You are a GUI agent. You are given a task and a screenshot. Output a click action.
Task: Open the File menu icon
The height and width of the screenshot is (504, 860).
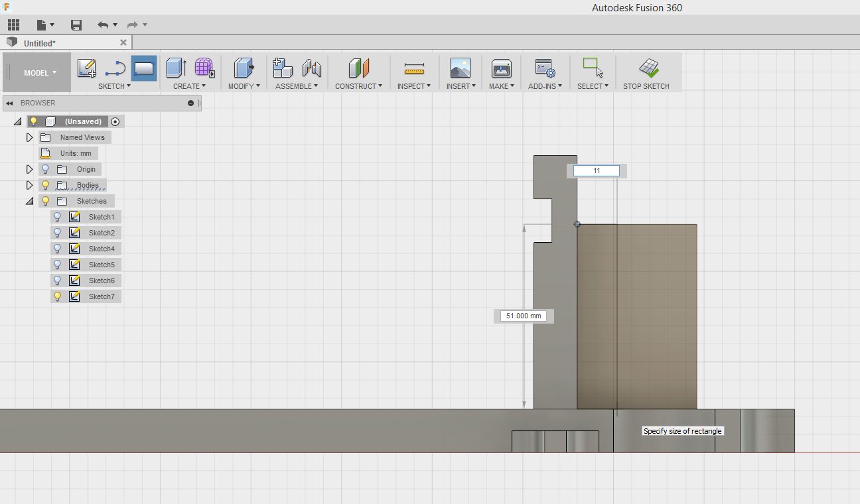coord(45,25)
